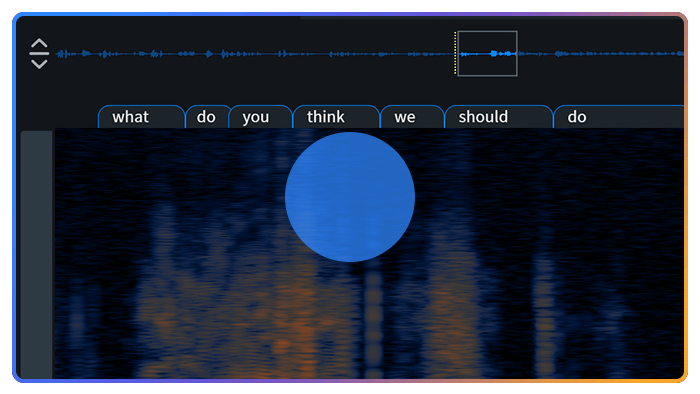Click the large blue circle on spectrogram
Viewport: 700px width, 394px height.
(350, 197)
